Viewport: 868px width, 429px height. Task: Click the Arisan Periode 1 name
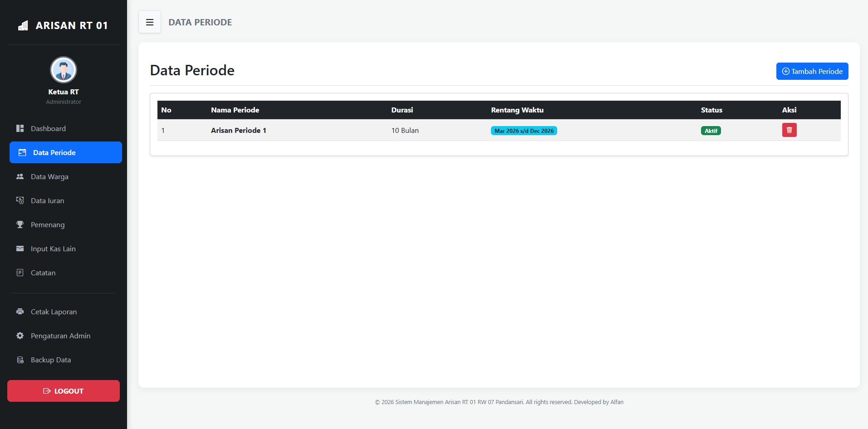click(x=238, y=131)
